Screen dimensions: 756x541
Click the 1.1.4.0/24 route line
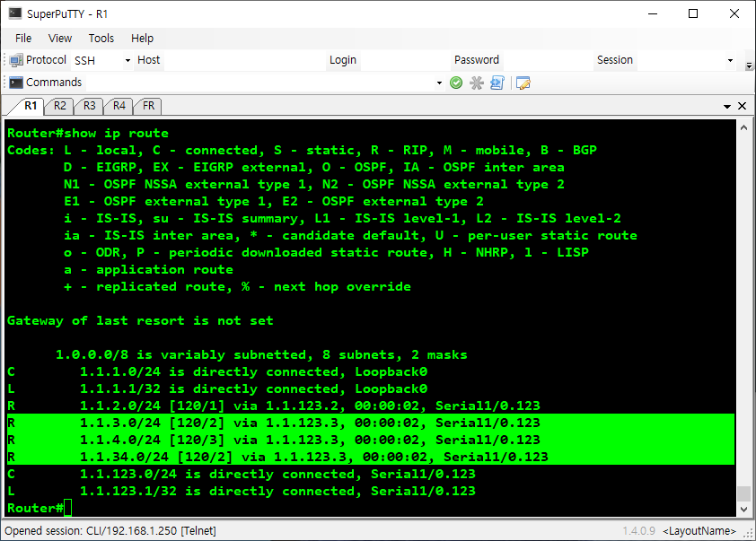point(370,440)
